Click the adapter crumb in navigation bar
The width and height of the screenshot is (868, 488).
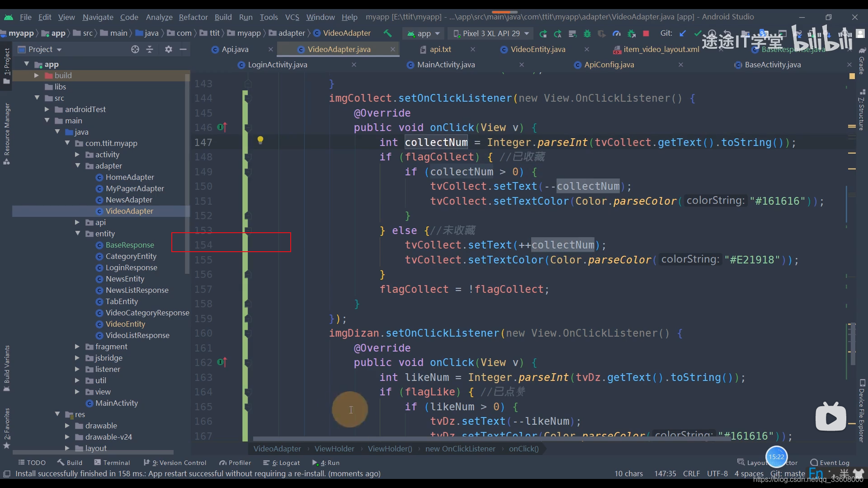point(288,33)
